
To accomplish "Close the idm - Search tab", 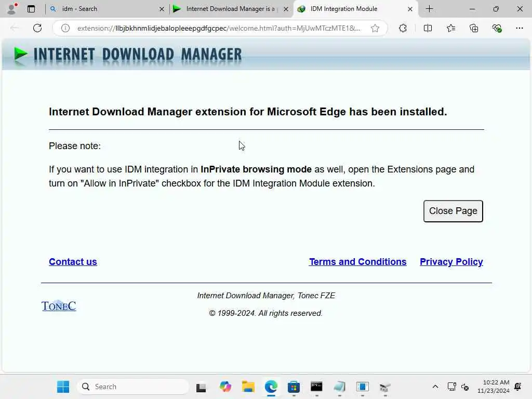I will pos(162,9).
